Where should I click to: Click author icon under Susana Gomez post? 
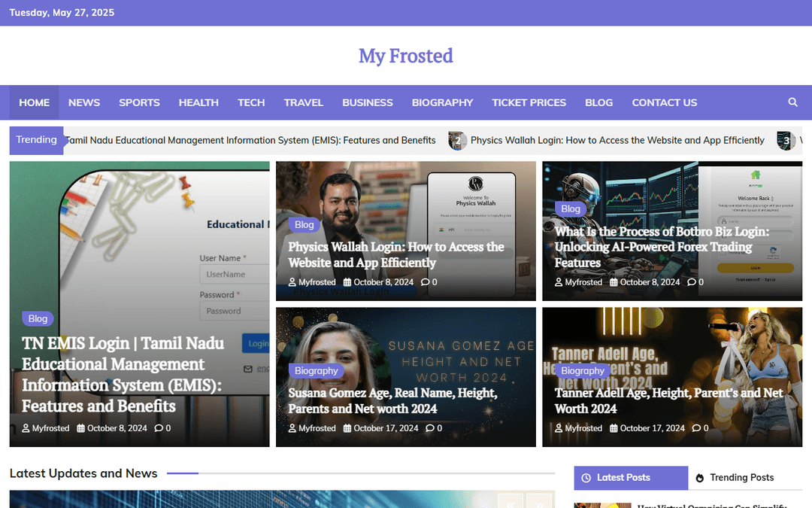[x=292, y=428]
